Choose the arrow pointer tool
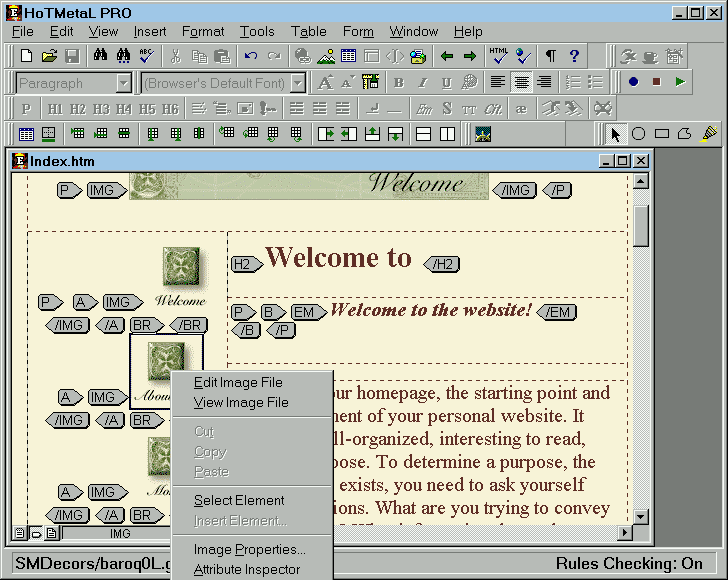 tap(616, 134)
